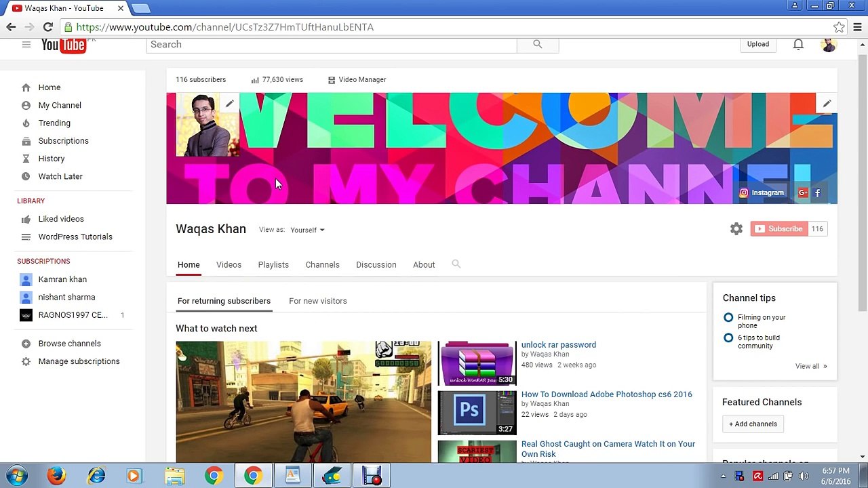Open the file explorer taskbar icon
The height and width of the screenshot is (488, 868).
[x=174, y=476]
